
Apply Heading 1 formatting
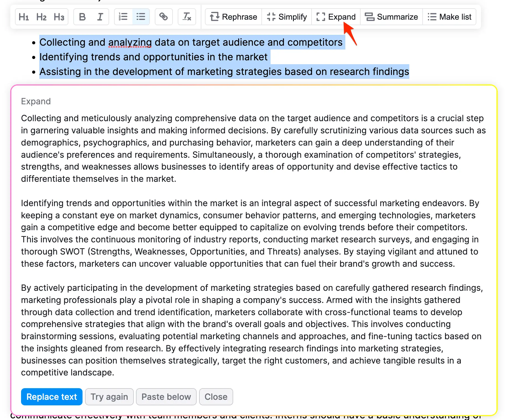point(24,17)
